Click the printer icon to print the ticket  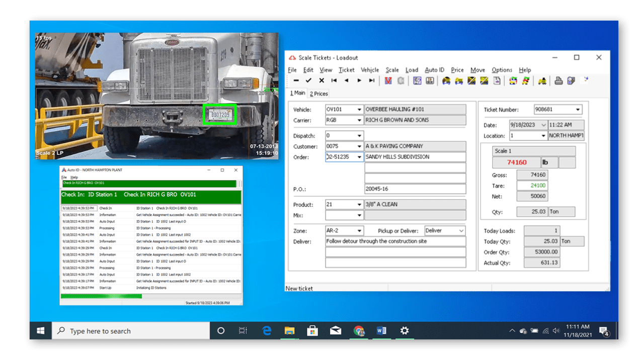pos(558,80)
